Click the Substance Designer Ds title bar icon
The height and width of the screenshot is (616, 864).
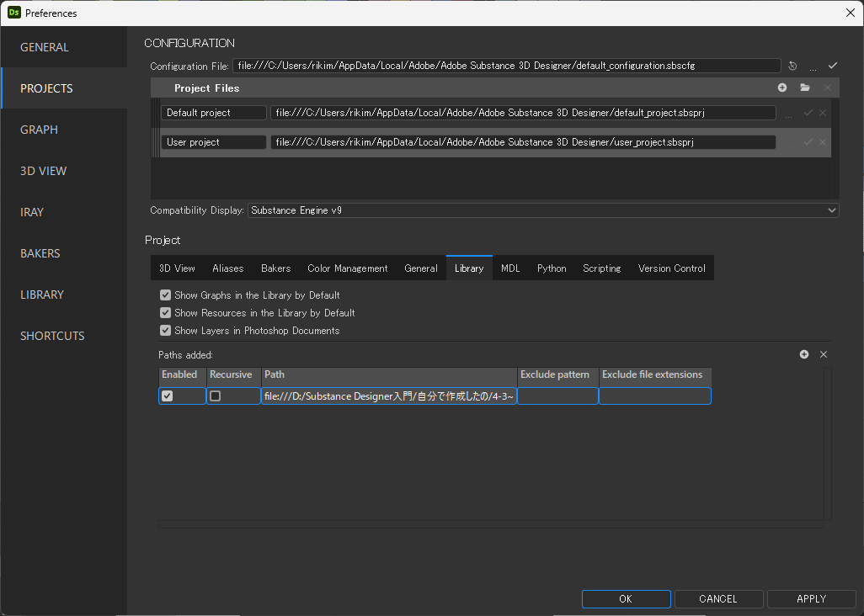tap(13, 12)
